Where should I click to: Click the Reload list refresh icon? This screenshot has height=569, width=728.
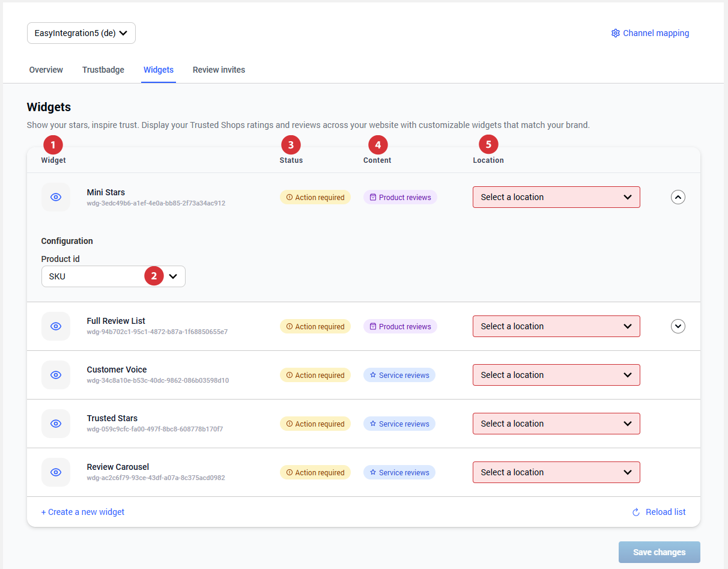pos(636,512)
